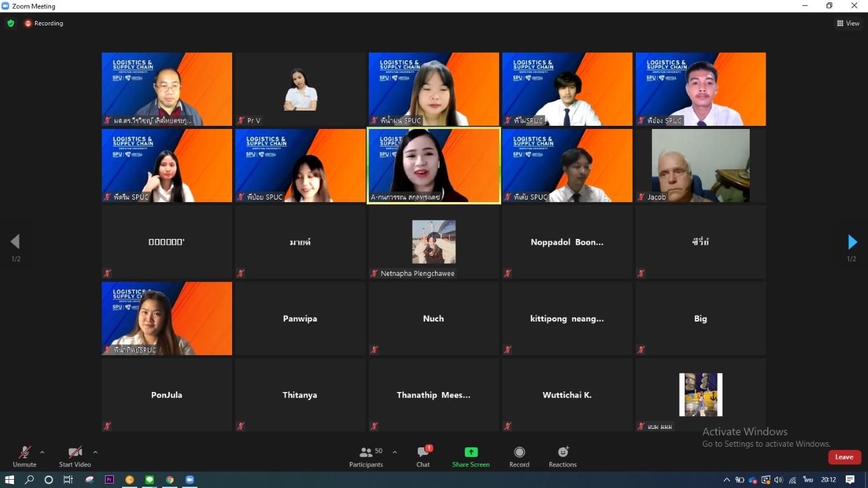Click the Record button icon
868x488 pixels.
520,452
